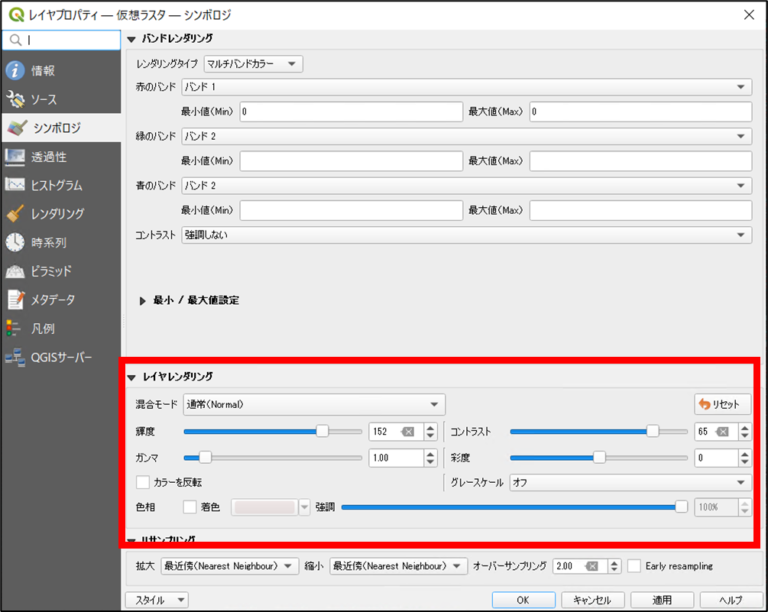
Task: Increment the ガンマ spin box
Action: coord(430,454)
